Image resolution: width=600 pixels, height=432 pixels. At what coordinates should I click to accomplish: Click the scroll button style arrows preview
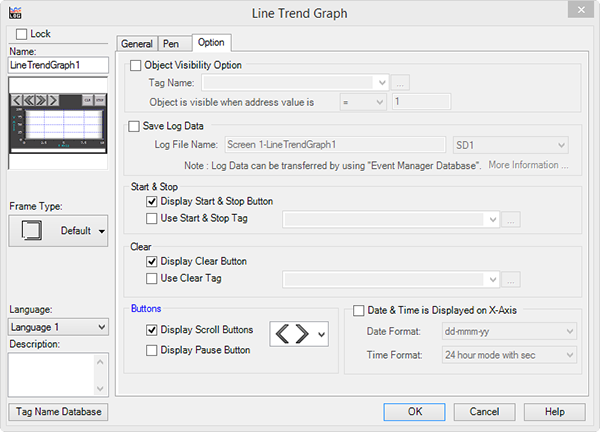click(292, 334)
